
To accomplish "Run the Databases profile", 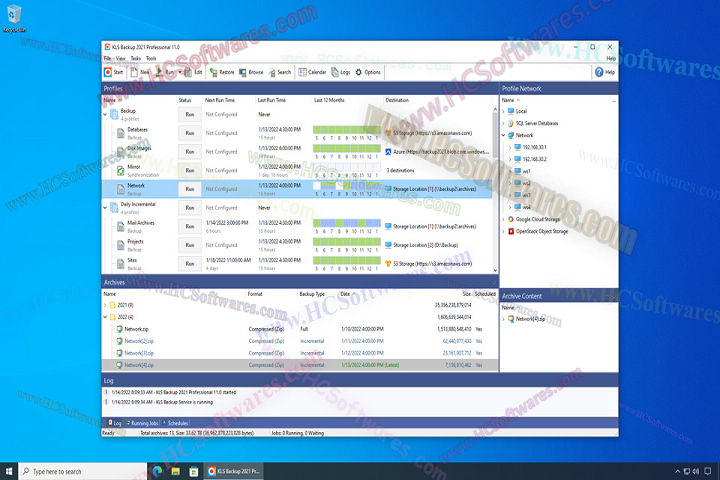I will 190,133.
